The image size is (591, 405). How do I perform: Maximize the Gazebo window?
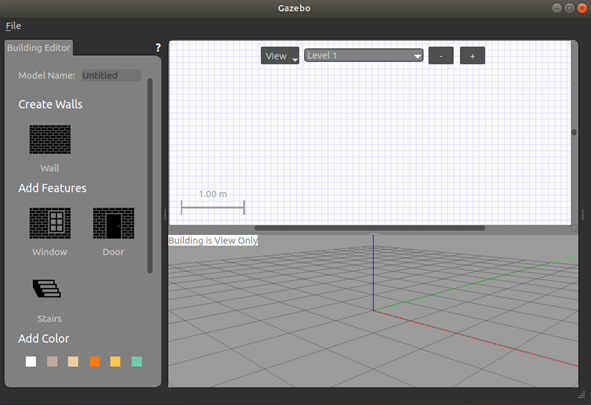(x=570, y=8)
